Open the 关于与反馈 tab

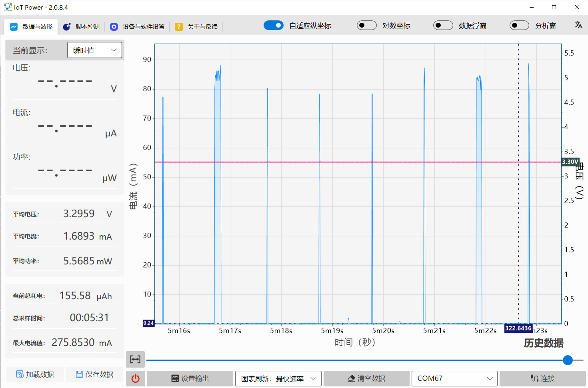click(196, 26)
